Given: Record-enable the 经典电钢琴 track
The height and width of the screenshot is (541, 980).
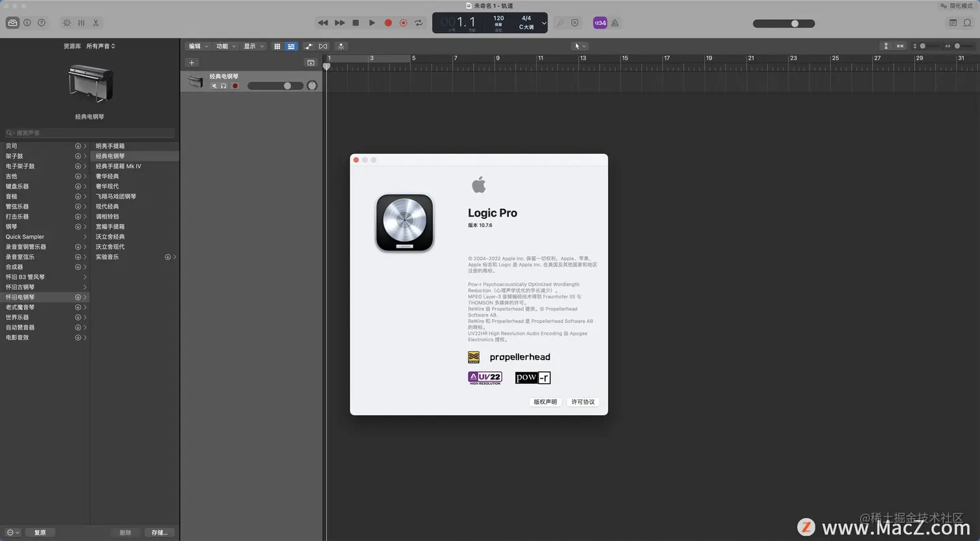Looking at the screenshot, I should [x=235, y=86].
